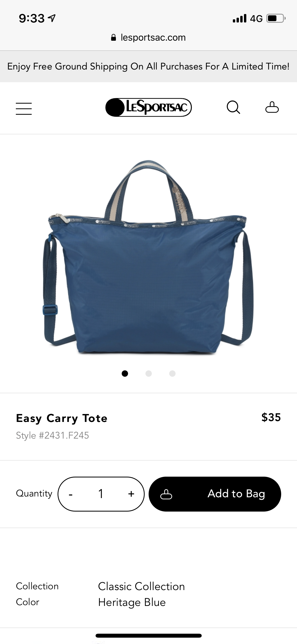Open the hamburger navigation menu
Image resolution: width=297 pixels, height=644 pixels.
[x=24, y=109]
